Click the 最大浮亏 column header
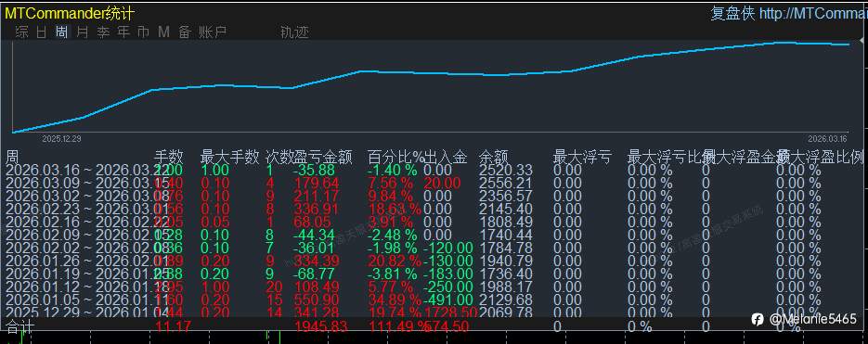 pyautogui.click(x=582, y=157)
